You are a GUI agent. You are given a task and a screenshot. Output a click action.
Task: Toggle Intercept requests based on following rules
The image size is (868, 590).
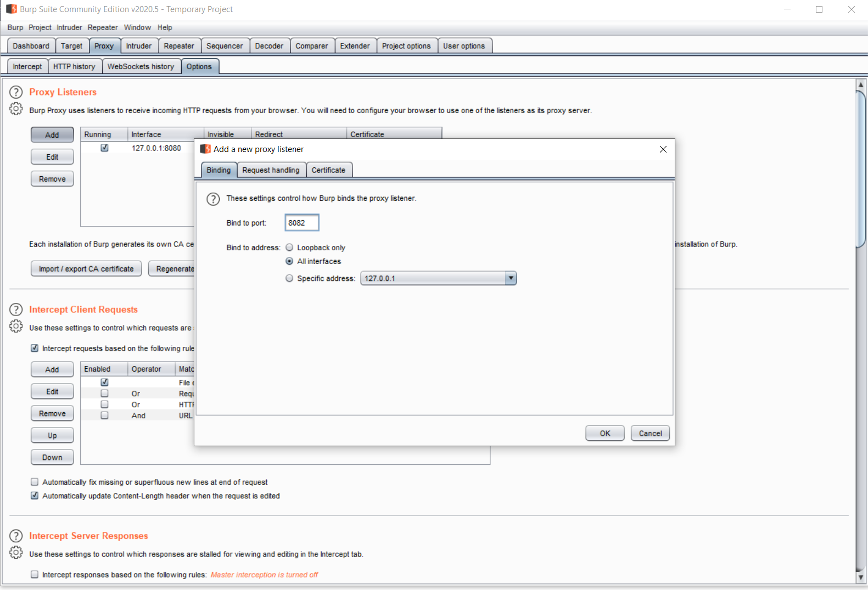(35, 348)
